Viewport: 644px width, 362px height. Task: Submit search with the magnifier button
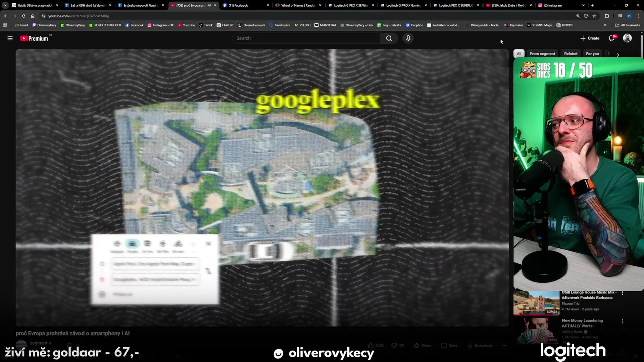coord(389,38)
